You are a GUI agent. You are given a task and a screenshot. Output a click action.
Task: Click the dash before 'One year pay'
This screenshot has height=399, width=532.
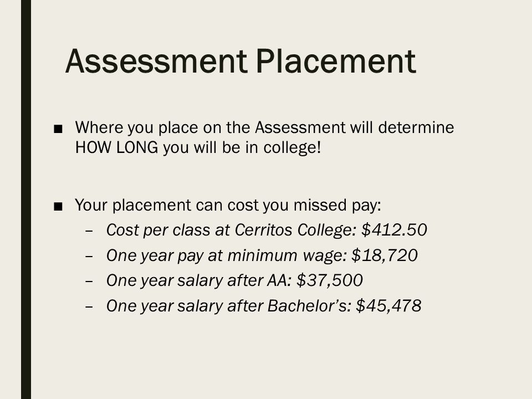click(x=89, y=256)
